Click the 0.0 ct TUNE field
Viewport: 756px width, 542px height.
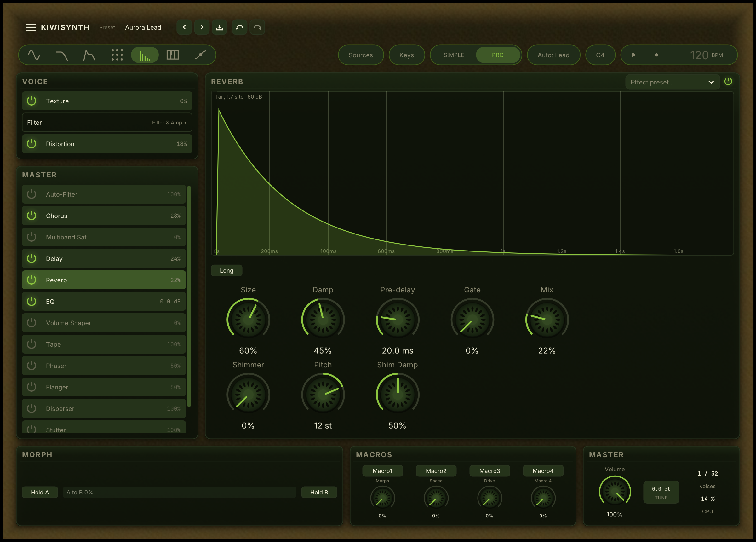(661, 492)
